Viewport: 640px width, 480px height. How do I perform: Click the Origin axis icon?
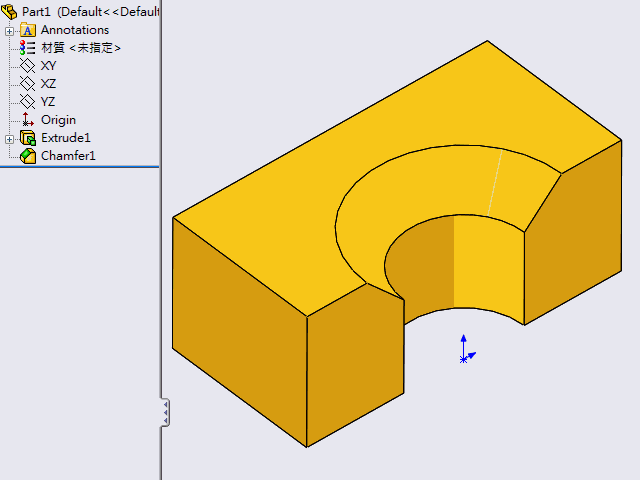(27, 120)
